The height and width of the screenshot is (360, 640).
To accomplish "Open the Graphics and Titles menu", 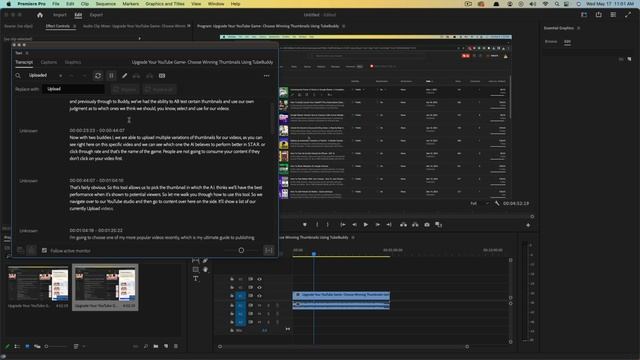I will click(x=165, y=4).
